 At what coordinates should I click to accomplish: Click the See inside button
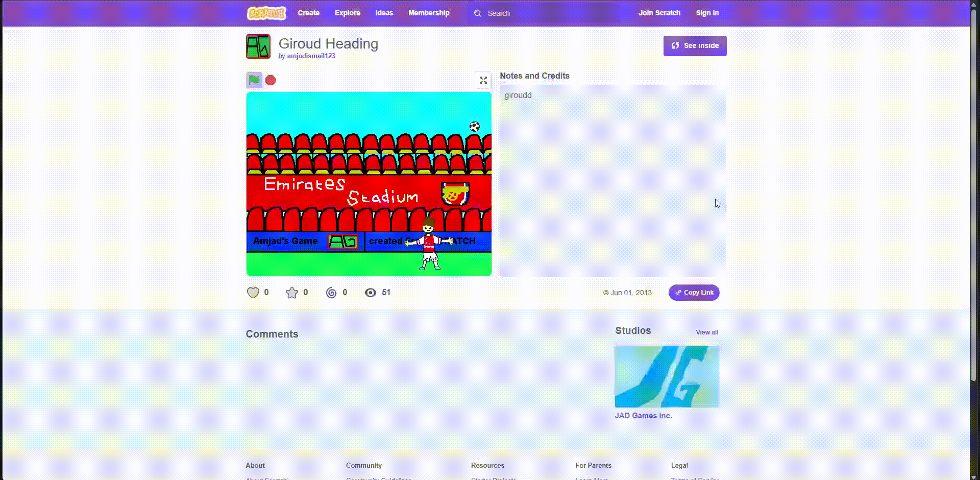click(695, 46)
